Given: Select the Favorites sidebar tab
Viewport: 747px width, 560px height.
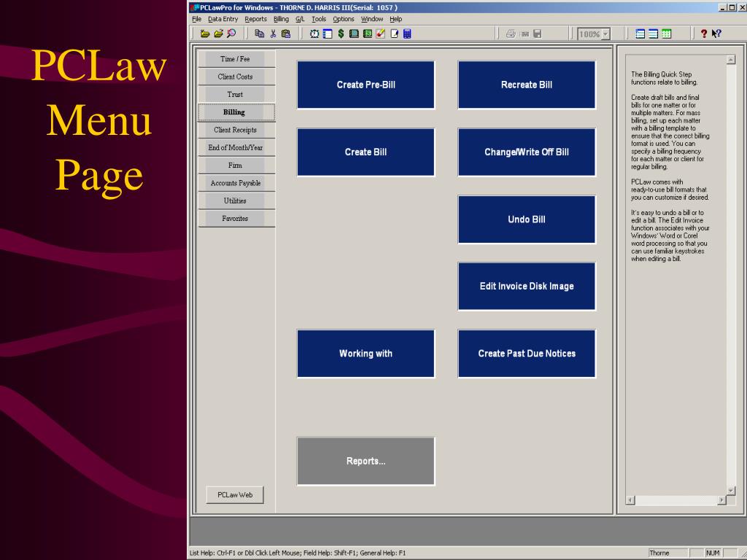Looking at the screenshot, I should (236, 219).
